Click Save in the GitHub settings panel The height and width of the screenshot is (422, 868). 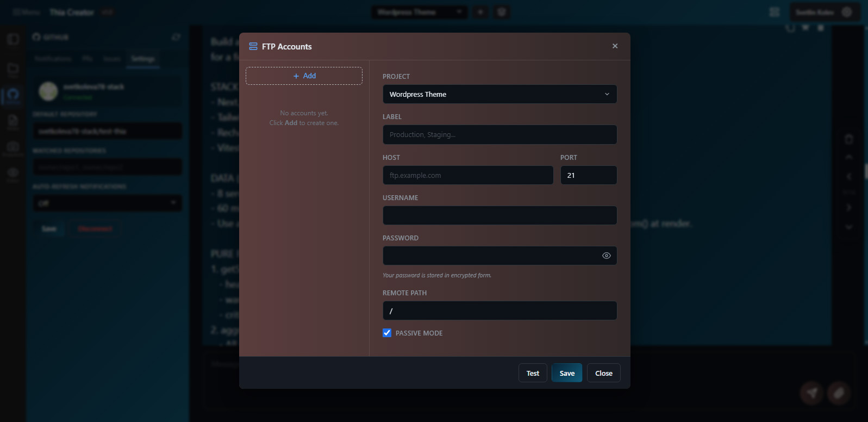pos(49,229)
